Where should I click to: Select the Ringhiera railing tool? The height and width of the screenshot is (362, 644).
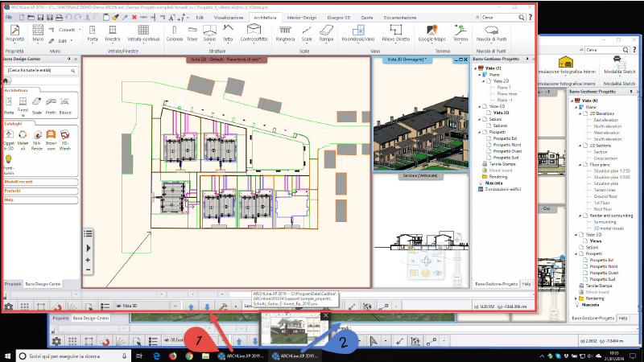285,33
